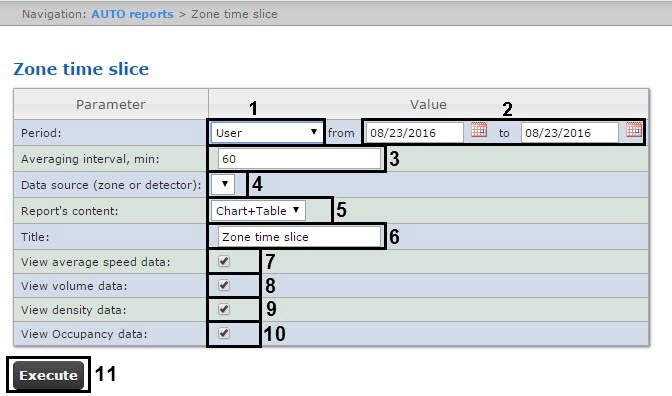The image size is (672, 396).
Task: Select the from date field 08/23/2016
Action: (414, 133)
